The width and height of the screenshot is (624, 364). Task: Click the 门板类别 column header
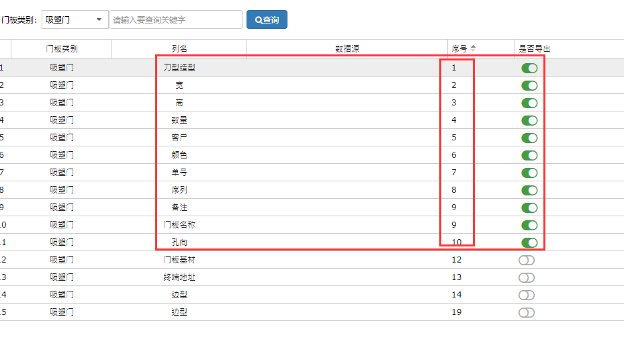(x=62, y=49)
